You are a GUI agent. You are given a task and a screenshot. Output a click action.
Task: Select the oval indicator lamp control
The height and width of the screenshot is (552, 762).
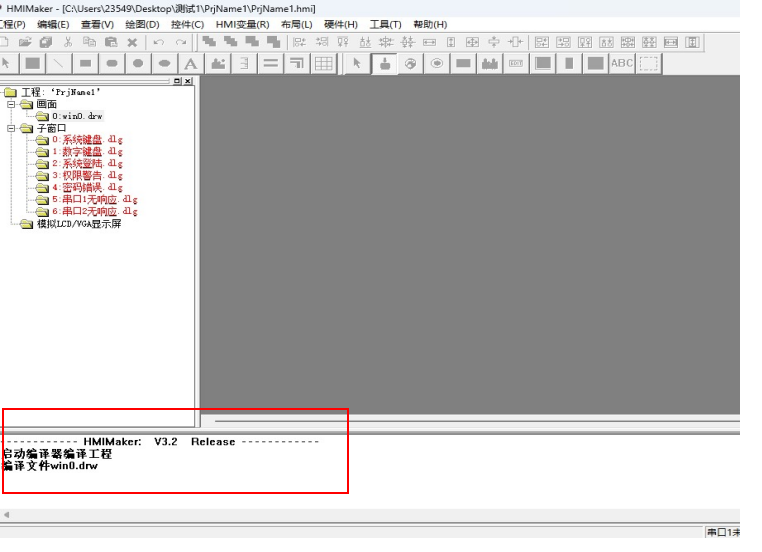[x=437, y=63]
